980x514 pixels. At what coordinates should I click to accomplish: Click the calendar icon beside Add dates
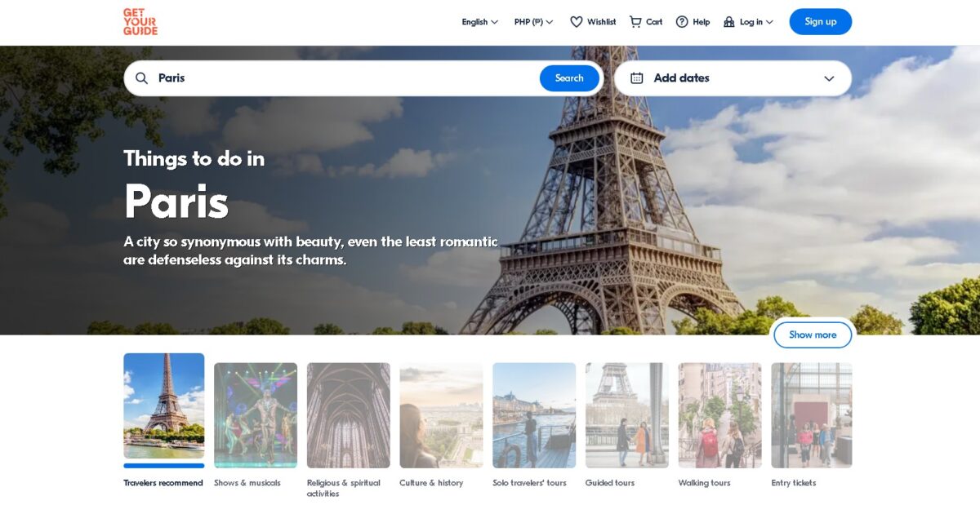(637, 78)
